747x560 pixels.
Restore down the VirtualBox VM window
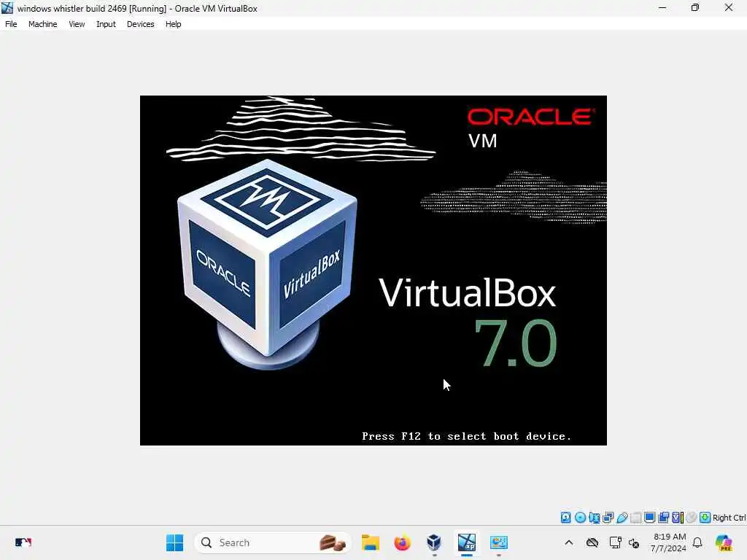click(x=695, y=7)
